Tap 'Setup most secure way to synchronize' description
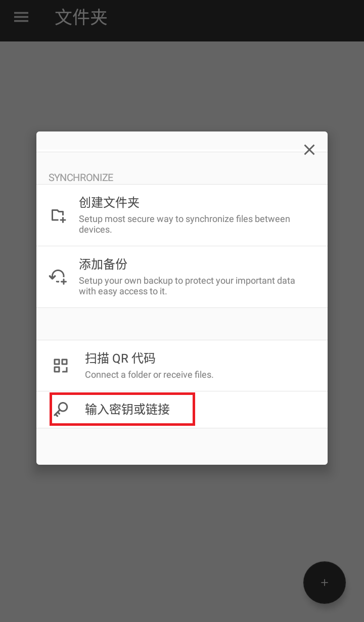This screenshot has width=364, height=622. (x=185, y=224)
